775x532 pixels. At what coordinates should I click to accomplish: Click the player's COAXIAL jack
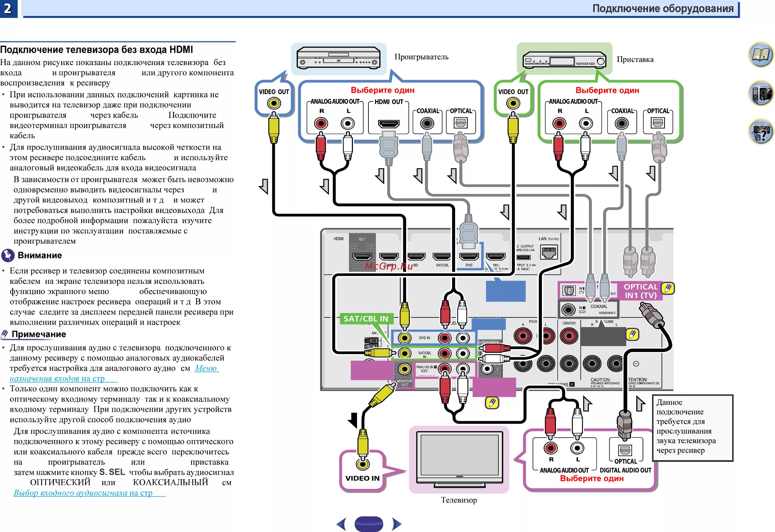click(x=427, y=124)
